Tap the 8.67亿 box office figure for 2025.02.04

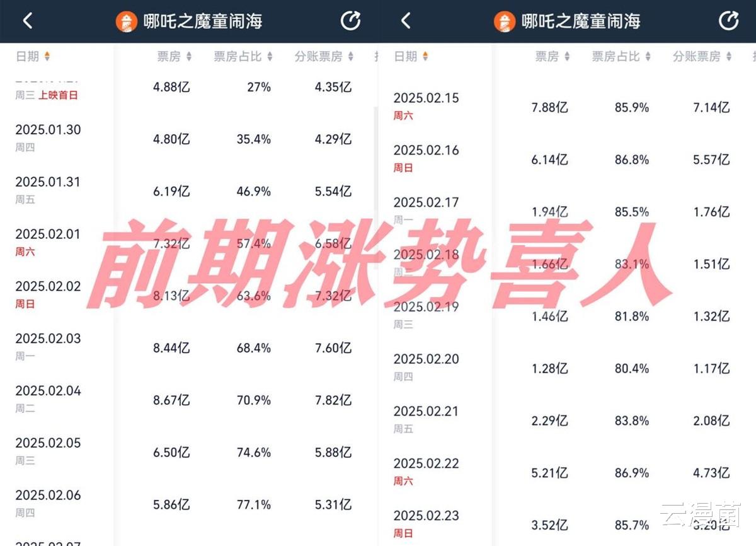(x=171, y=400)
